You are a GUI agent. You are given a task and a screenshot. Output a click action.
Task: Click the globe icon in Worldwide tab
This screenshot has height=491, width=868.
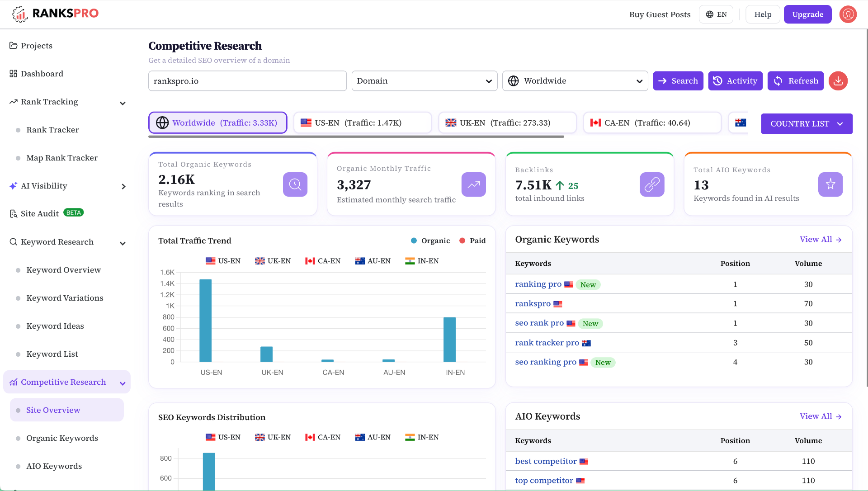[162, 123]
